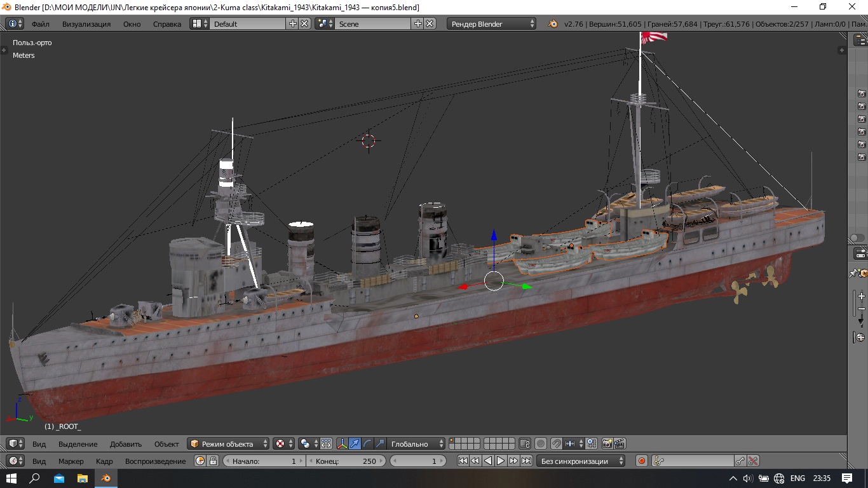Jump to the last frame

(526, 461)
